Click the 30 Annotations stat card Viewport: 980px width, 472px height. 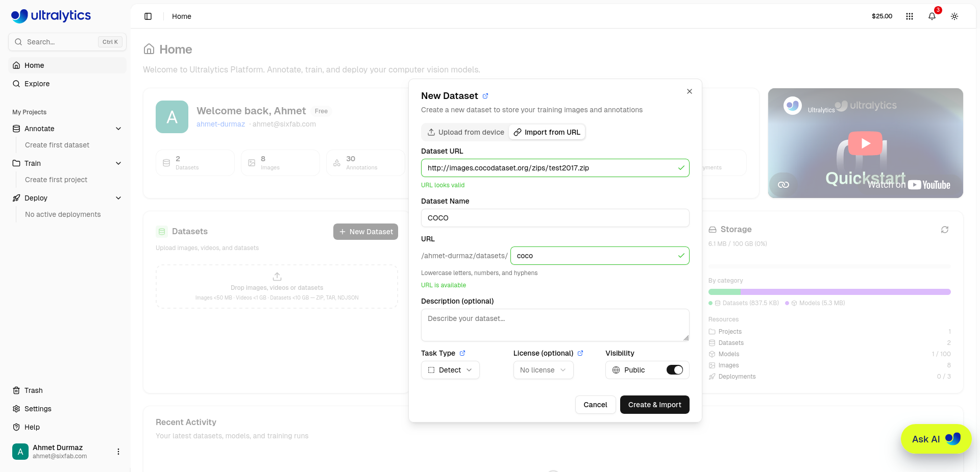click(365, 163)
